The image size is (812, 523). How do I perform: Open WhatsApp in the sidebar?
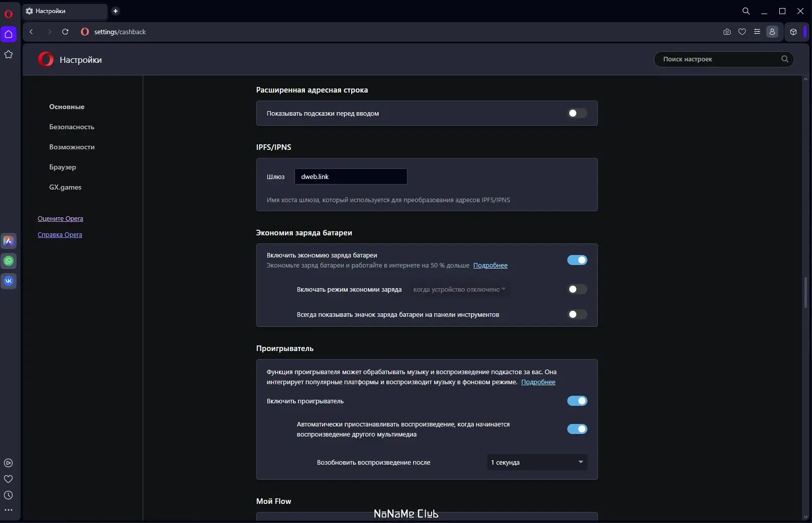(9, 261)
